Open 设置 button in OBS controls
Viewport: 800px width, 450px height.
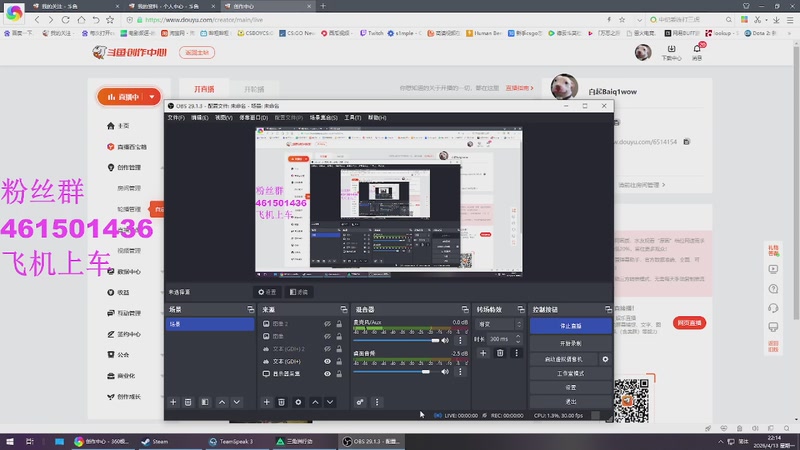click(570, 388)
